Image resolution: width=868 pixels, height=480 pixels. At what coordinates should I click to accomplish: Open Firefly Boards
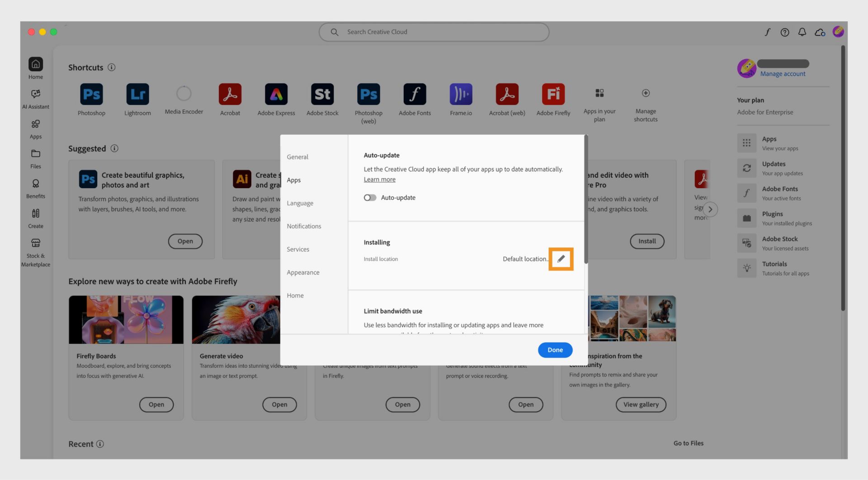pyautogui.click(x=156, y=404)
